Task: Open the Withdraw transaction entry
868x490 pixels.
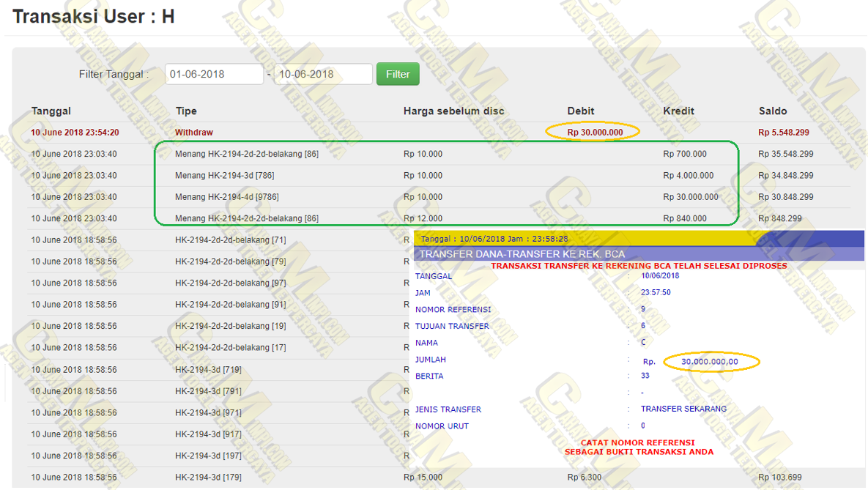Action: [x=194, y=133]
